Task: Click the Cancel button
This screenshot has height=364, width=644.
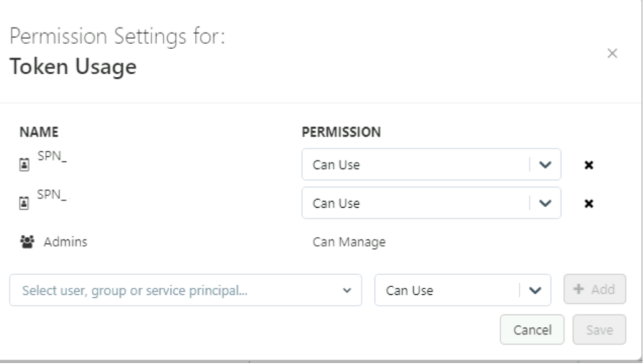Action: (x=533, y=330)
